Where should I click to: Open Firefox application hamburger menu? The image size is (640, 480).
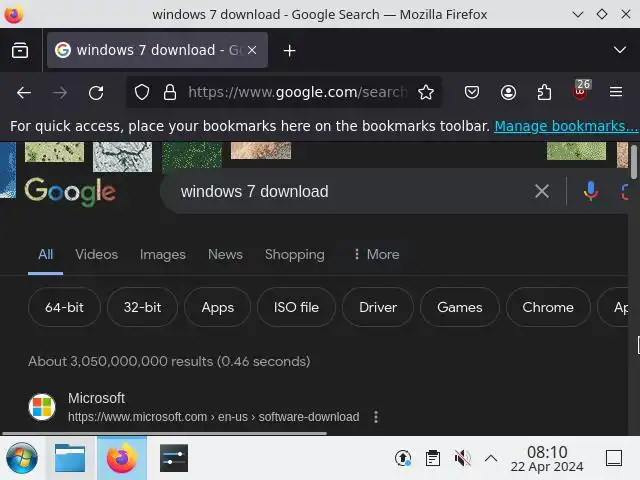616,92
